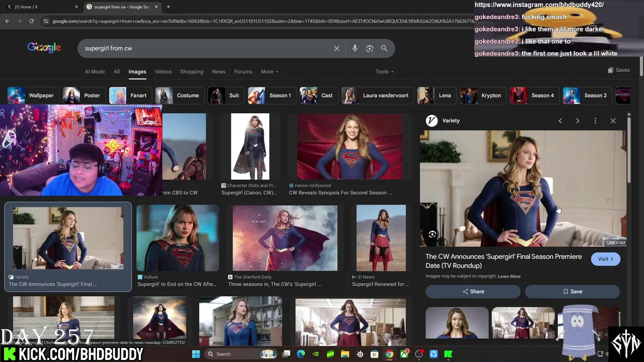Viewport: 644px width, 362px height.
Task: Navigate back in Chrome
Action: pyautogui.click(x=7, y=21)
